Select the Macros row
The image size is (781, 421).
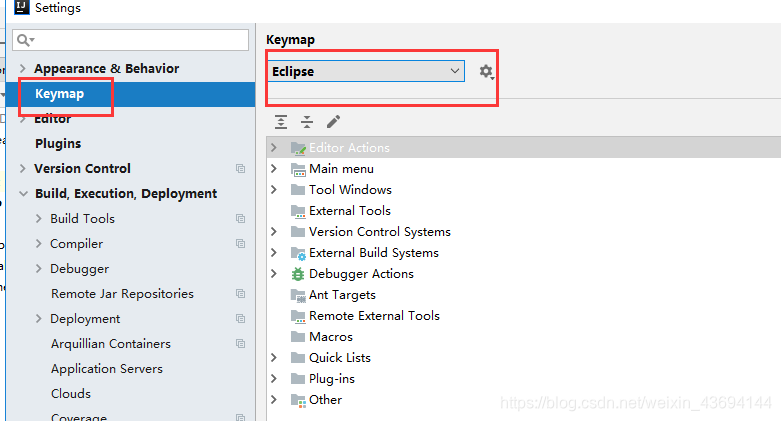tap(523, 337)
